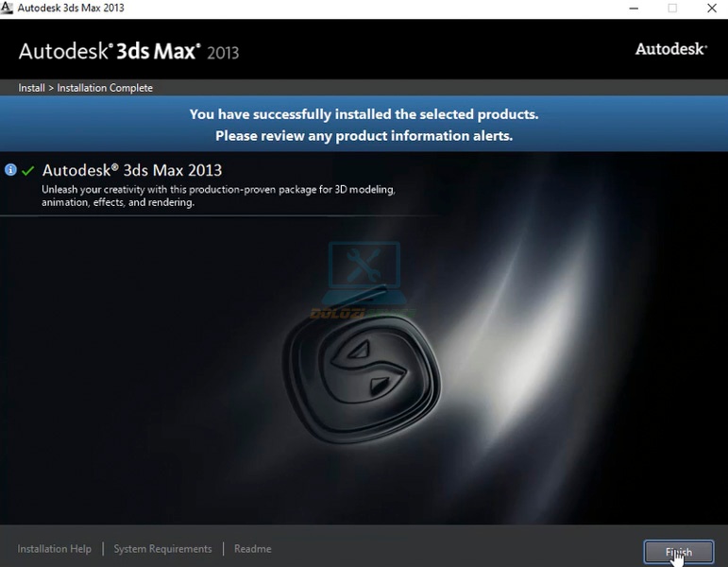Click the Autodesk app icon in title bar
This screenshot has width=728, height=567.
(7, 8)
